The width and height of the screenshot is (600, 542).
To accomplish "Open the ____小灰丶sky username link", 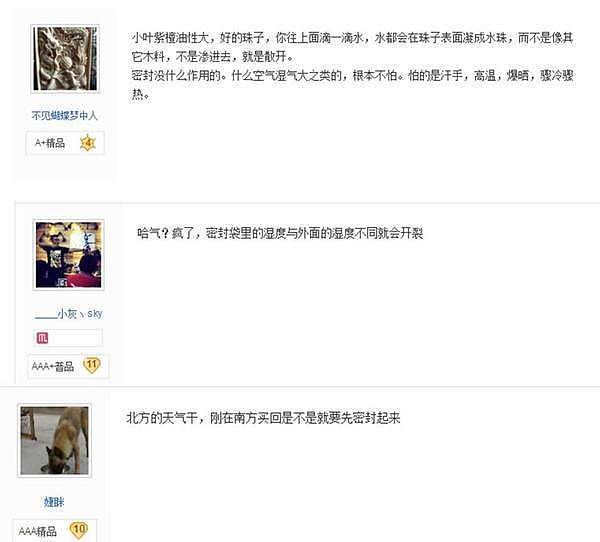I will (68, 314).
